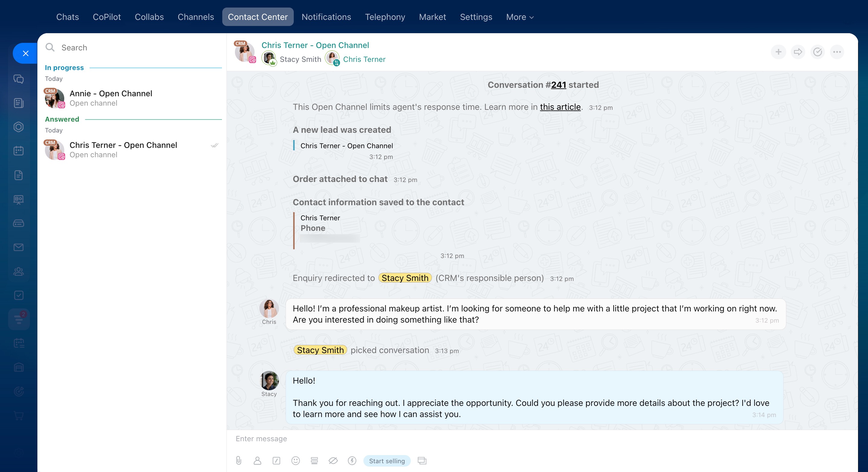This screenshot has width=868, height=472.
Task: Open the Online store cart sidebar icon
Action: 18,416
